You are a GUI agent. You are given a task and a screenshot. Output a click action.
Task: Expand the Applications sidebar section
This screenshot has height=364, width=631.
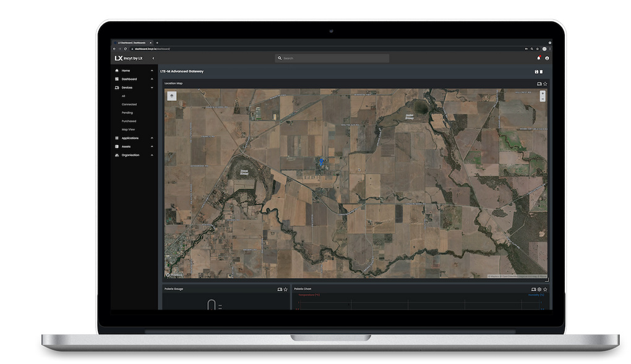click(x=152, y=138)
